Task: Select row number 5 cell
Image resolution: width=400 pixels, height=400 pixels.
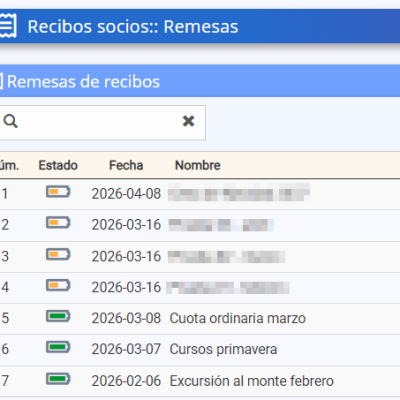Action: pyautogui.click(x=5, y=318)
